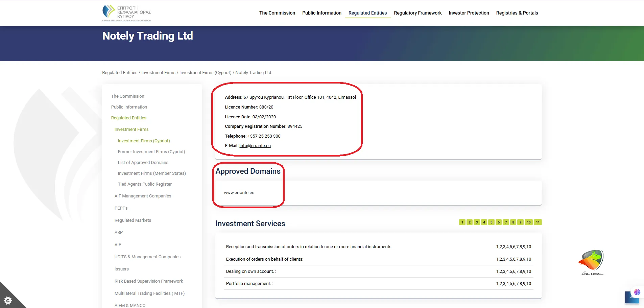Click the green number 1 badge
Screen dimensions: 644x308
tap(462, 222)
